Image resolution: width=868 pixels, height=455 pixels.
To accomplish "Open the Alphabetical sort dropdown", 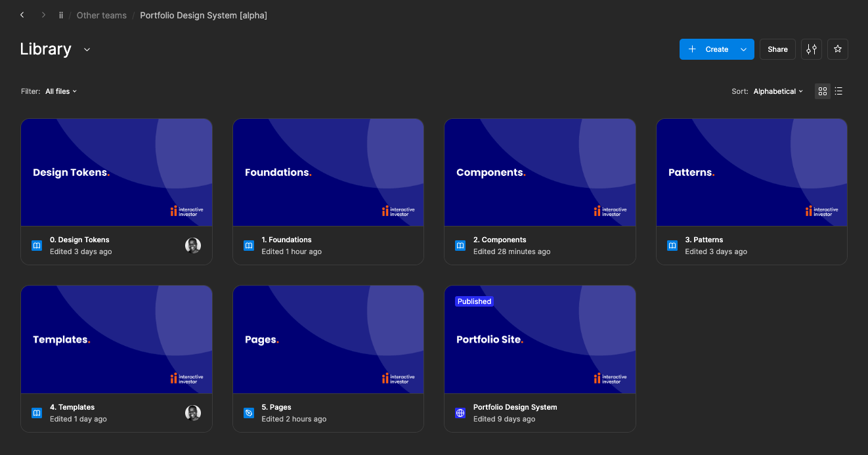I will click(778, 91).
